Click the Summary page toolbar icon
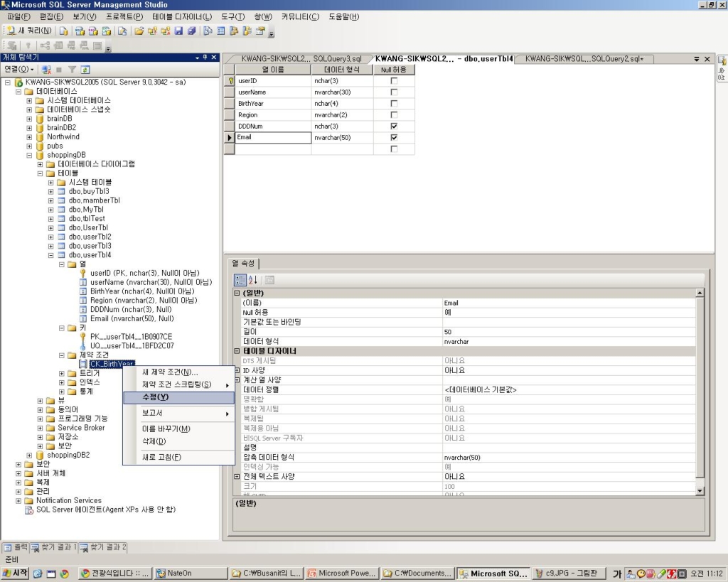 (221, 31)
